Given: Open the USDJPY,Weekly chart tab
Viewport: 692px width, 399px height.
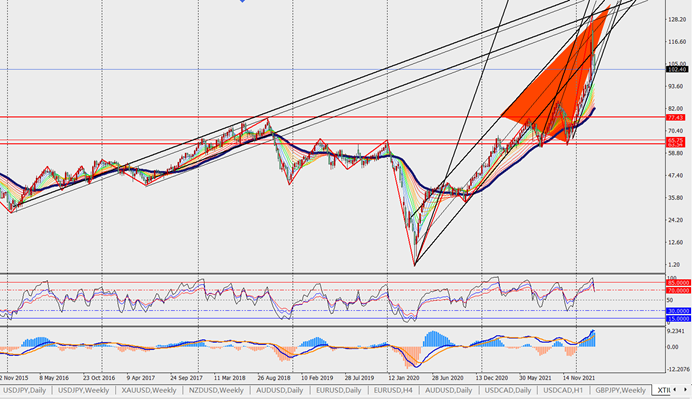Looking at the screenshot, I should tap(83, 390).
